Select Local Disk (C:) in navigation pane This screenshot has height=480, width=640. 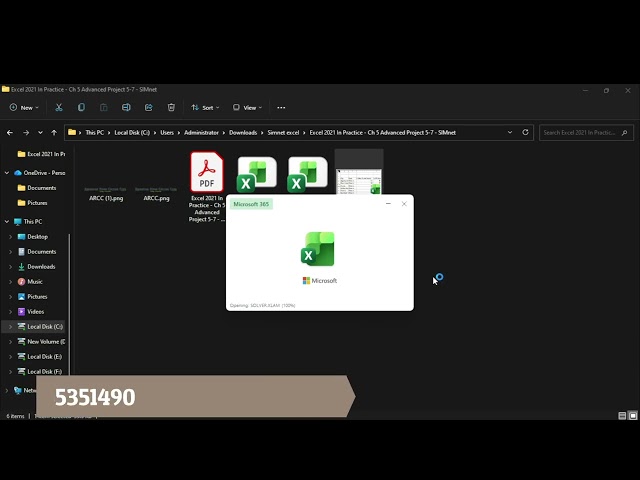[40, 327]
